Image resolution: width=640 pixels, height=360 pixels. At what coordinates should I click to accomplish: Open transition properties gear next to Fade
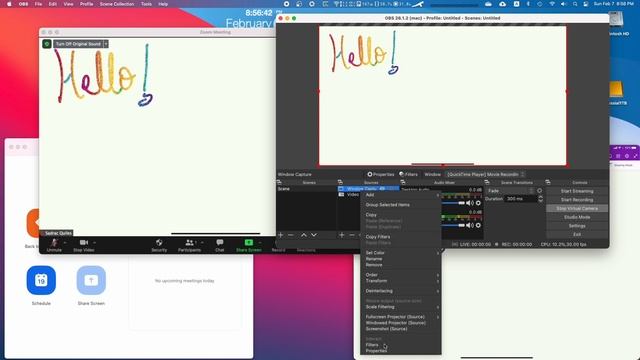tap(540, 191)
